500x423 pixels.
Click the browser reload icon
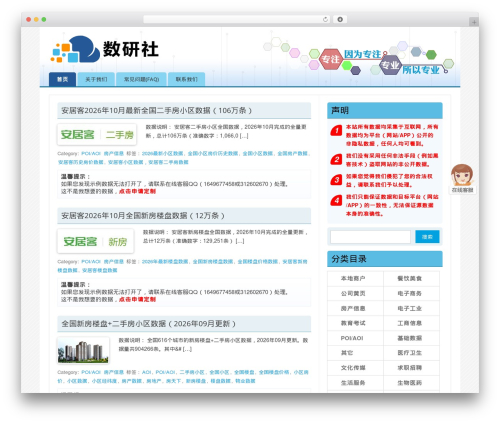point(325,20)
